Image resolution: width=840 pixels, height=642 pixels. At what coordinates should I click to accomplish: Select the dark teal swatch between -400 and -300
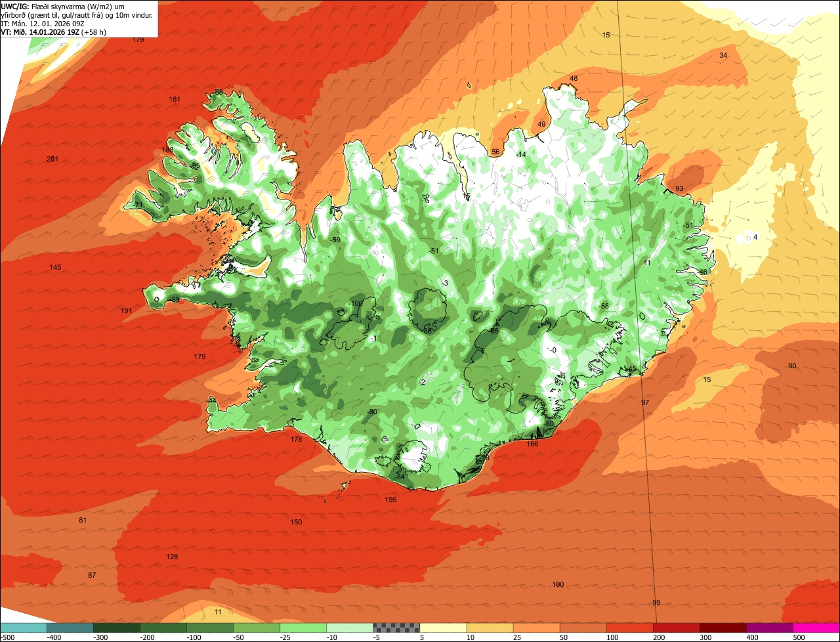pos(70,628)
